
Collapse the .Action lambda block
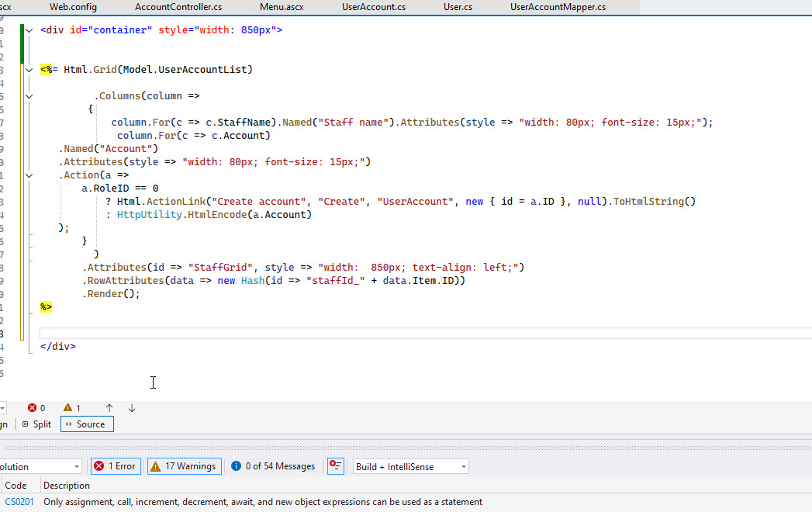(x=29, y=175)
